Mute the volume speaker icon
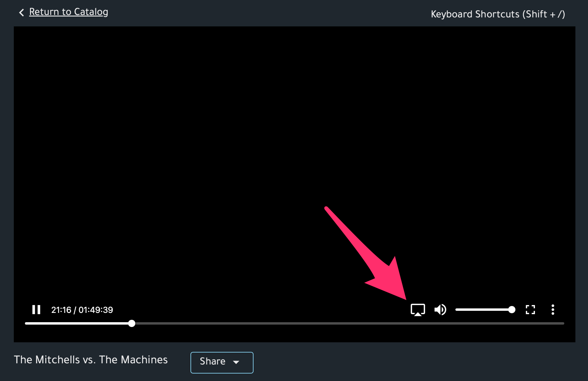Viewport: 588px width, 381px height. point(440,310)
